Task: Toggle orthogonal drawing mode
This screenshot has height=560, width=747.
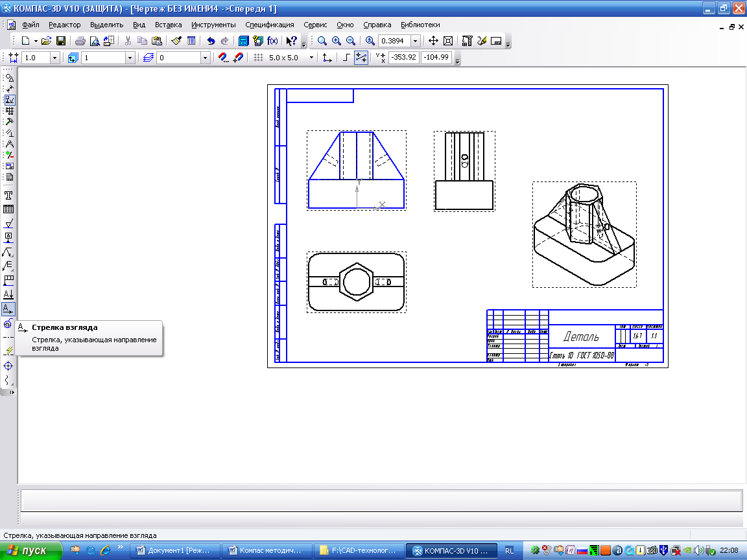Action: 346,58
